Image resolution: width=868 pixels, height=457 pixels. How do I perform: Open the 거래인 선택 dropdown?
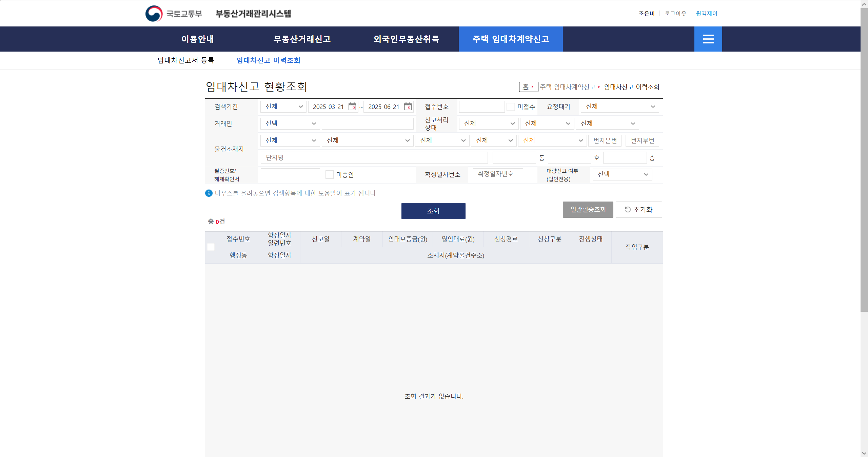(x=290, y=123)
